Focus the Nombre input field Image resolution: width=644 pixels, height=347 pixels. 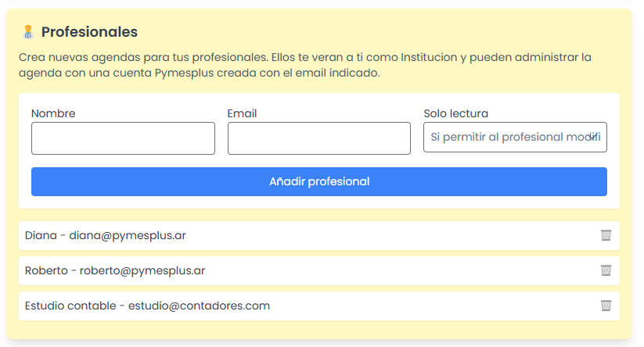click(x=123, y=138)
